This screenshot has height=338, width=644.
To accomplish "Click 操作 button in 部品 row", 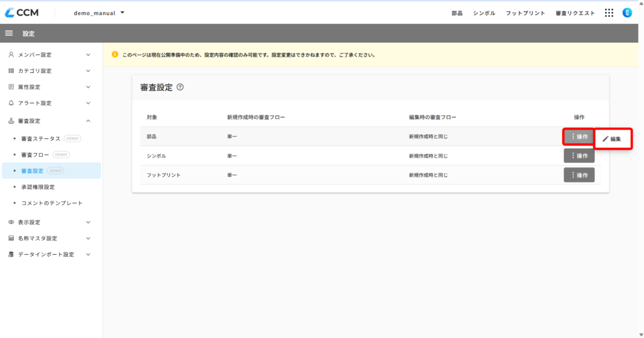I will (x=579, y=137).
